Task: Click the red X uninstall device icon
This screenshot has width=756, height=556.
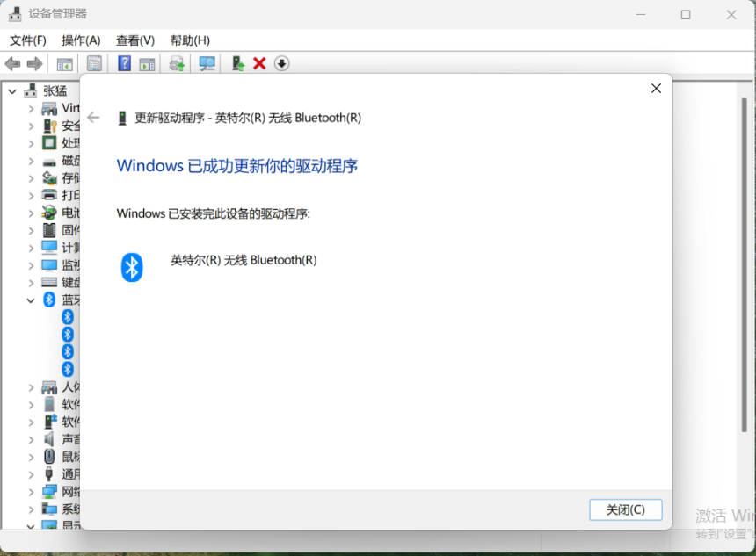Action: click(x=259, y=63)
